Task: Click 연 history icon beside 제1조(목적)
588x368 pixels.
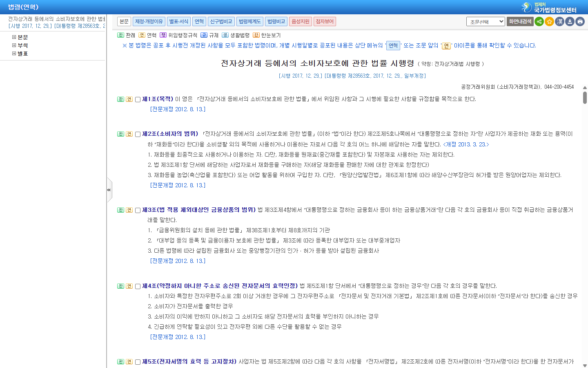Action: coord(129,99)
